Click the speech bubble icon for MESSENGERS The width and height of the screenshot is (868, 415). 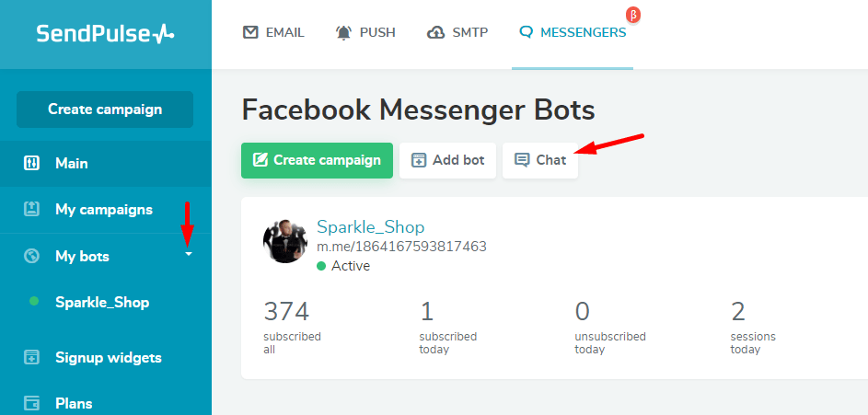[526, 32]
